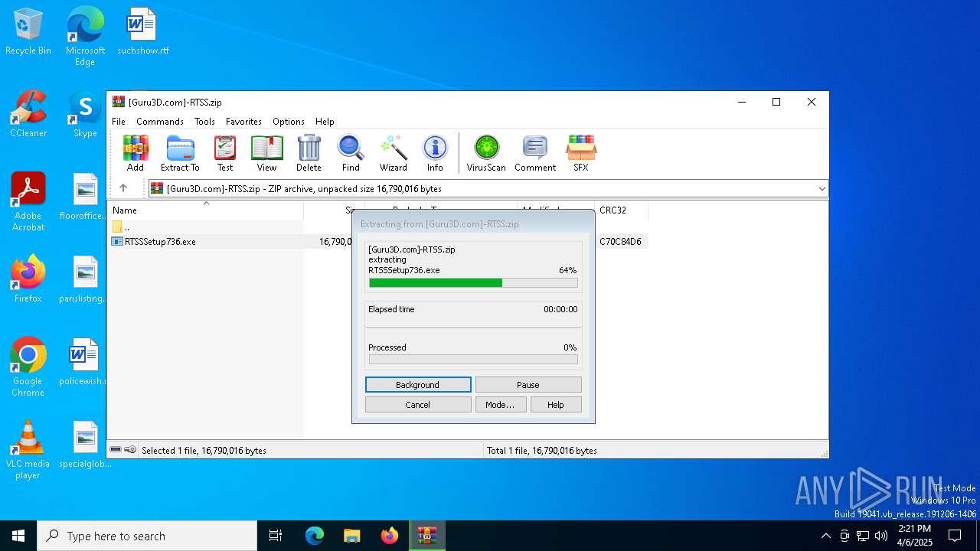
Task: Open Adobe Acrobat desktop shortcut
Action: [28, 202]
